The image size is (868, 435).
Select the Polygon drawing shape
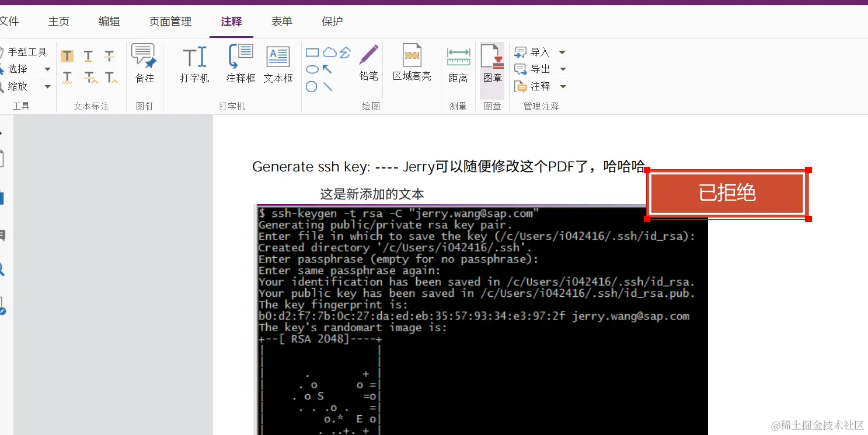tap(312, 87)
